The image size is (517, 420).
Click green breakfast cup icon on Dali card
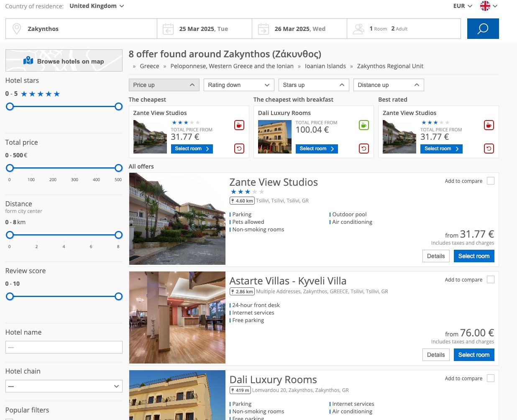pyautogui.click(x=364, y=125)
